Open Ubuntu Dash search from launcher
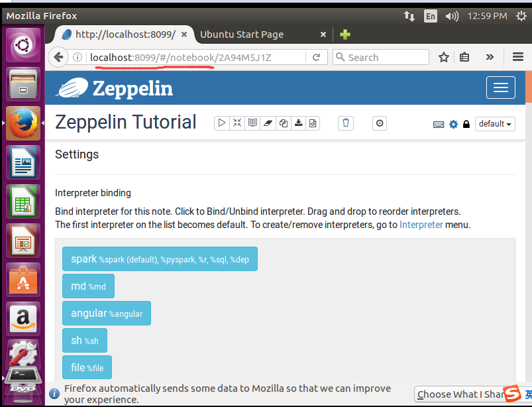Screen dimensions: 532x407 point(23,45)
